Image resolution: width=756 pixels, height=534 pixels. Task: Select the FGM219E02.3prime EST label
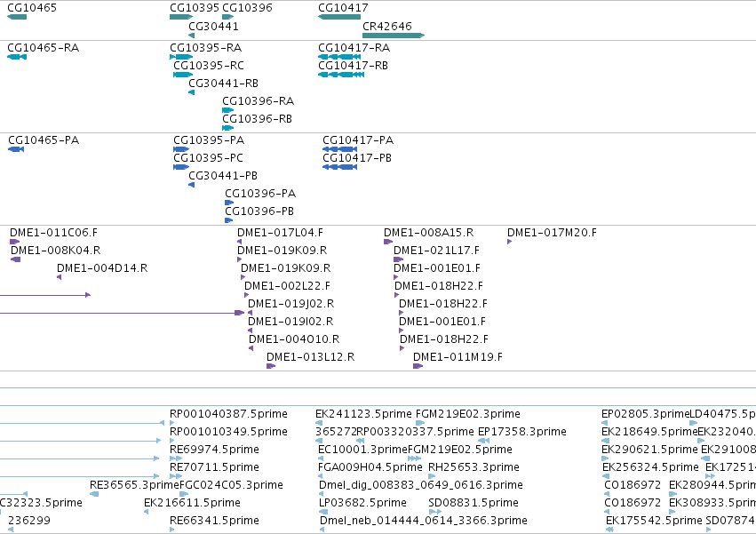pos(468,414)
